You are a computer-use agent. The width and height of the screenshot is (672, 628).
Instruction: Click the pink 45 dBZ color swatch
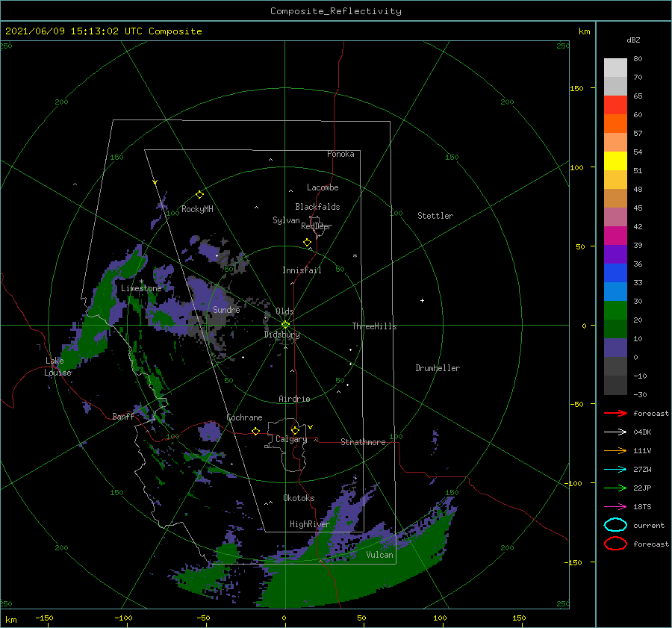[615, 217]
